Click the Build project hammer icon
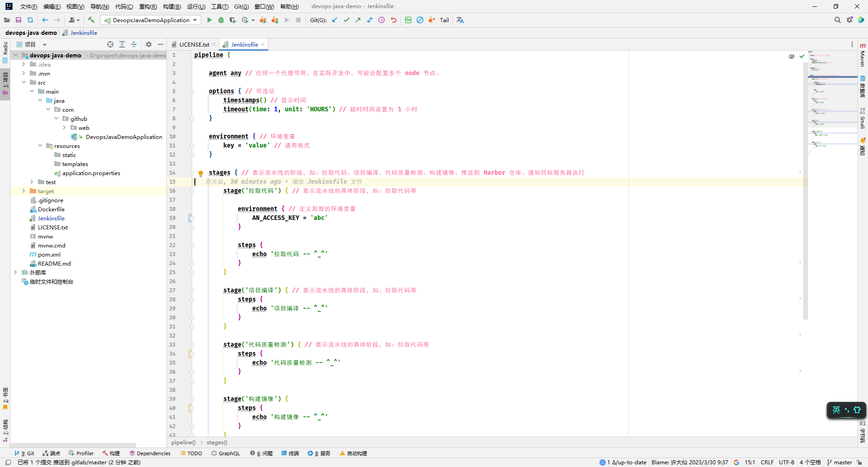 [91, 20]
